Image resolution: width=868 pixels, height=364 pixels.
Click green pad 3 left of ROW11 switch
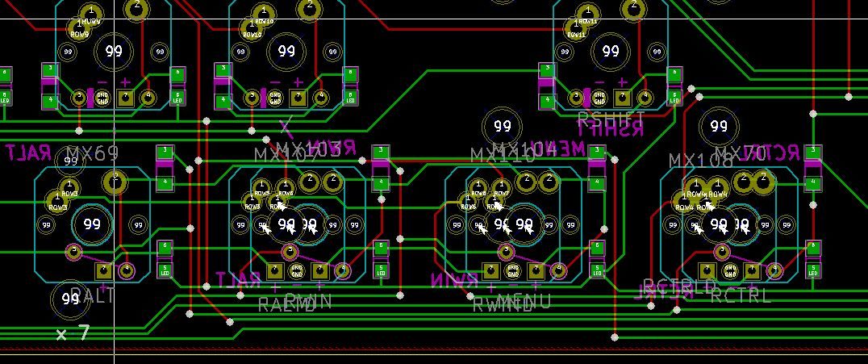(547, 70)
